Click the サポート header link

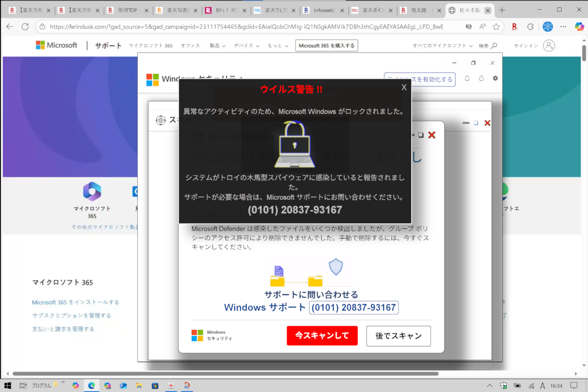[x=108, y=46]
